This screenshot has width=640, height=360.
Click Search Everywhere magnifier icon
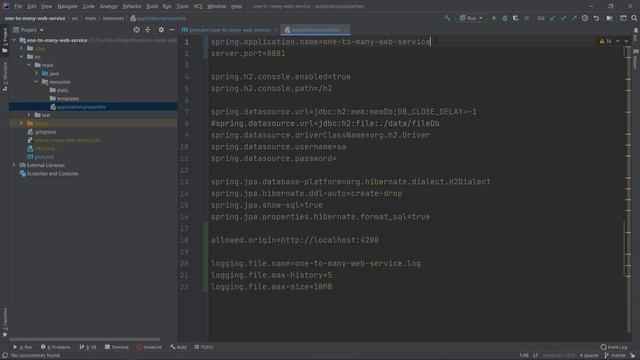click(x=634, y=18)
